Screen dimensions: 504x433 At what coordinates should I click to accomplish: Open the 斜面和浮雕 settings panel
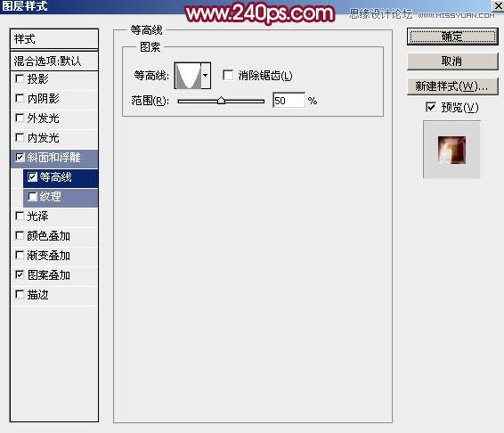(x=53, y=158)
